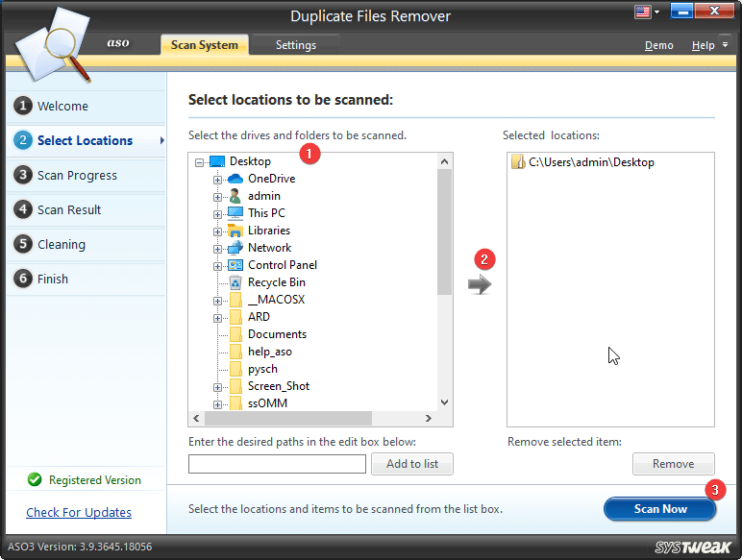The width and height of the screenshot is (742, 560).
Task: Click the Documents folder icon
Action: pos(235,334)
